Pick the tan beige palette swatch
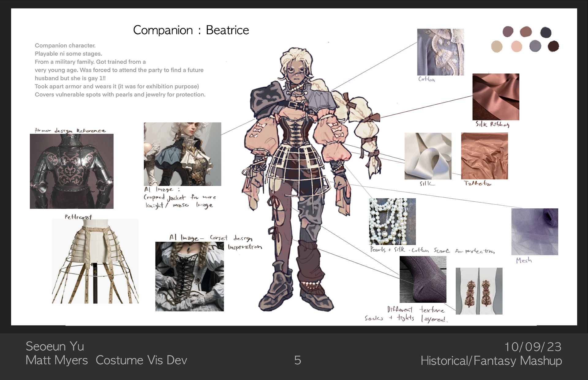The width and height of the screenshot is (588, 380). click(x=497, y=47)
